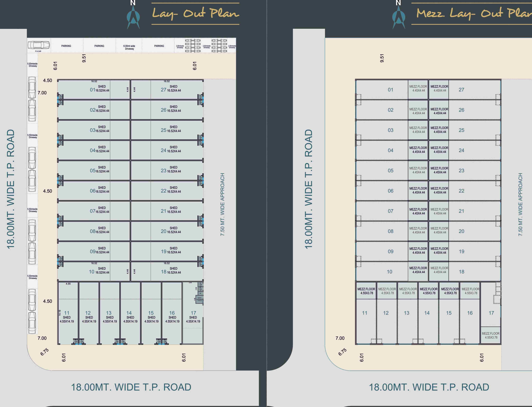Click the bottom 18.00MT. WIDE T.P. ROAD label, Mezz. plan

[x=429, y=387]
